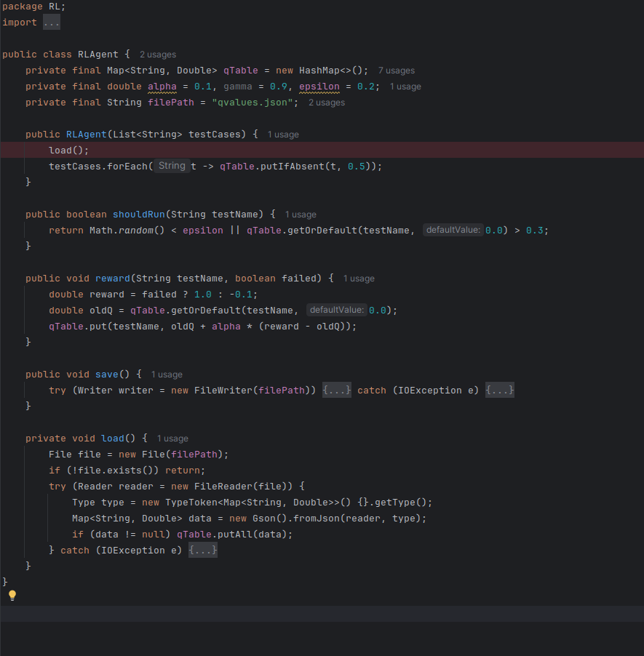The image size is (644, 656).
Task: Expand the folded import statement
Action: (x=51, y=23)
